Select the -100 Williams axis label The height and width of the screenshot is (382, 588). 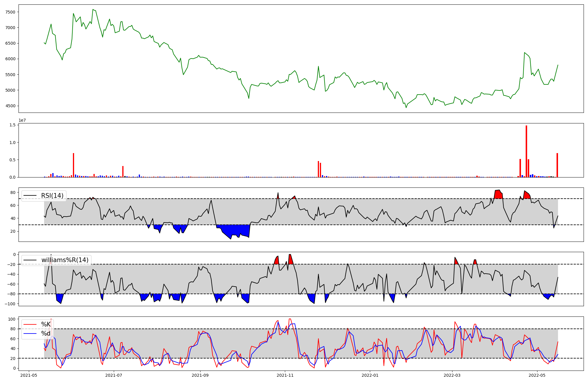tap(10, 304)
